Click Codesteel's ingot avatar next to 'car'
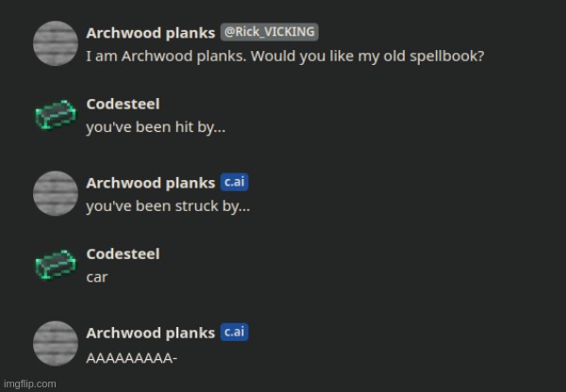This screenshot has height=392, width=566. [56, 265]
